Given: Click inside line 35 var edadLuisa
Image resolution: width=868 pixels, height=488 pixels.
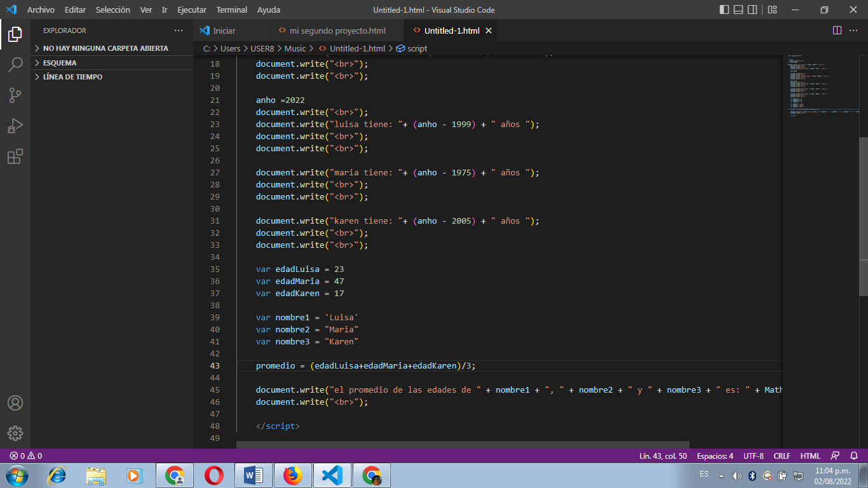Looking at the screenshot, I should (x=300, y=269).
